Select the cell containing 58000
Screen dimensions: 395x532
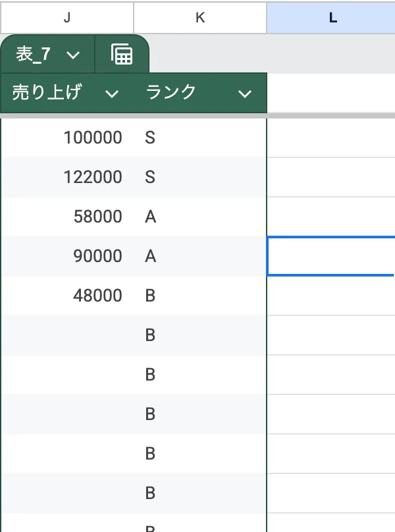pyautogui.click(x=67, y=217)
